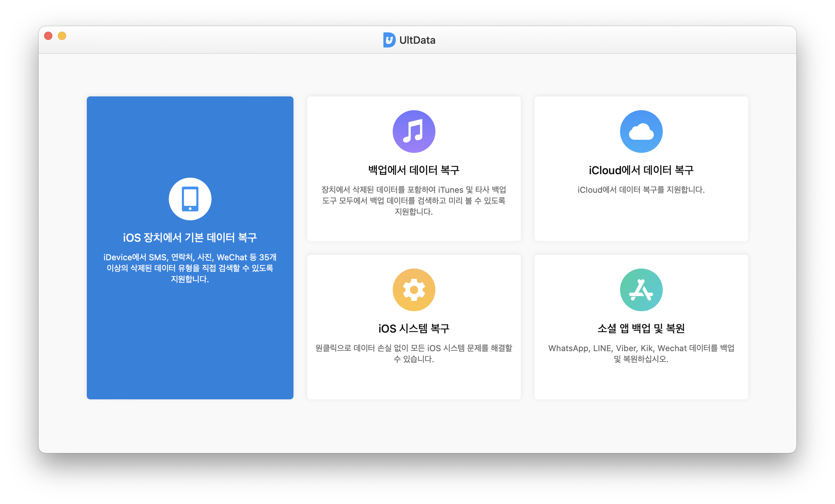Image resolution: width=835 pixels, height=504 pixels.
Task: Click the purple music note backup icon
Action: click(414, 132)
